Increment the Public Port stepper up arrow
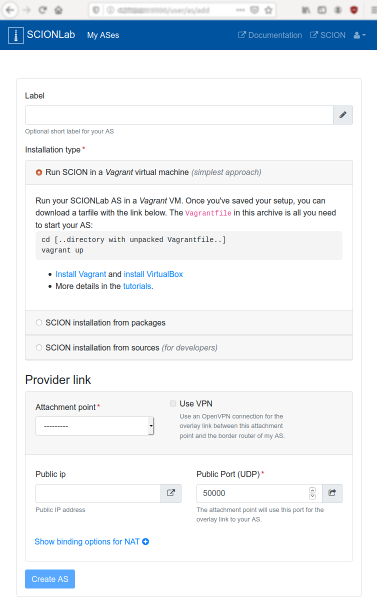 [313, 490]
